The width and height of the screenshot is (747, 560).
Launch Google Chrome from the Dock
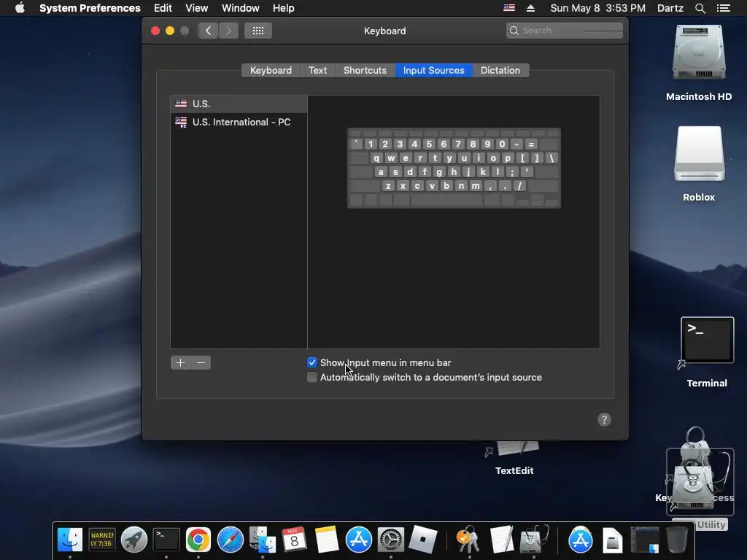click(x=198, y=540)
